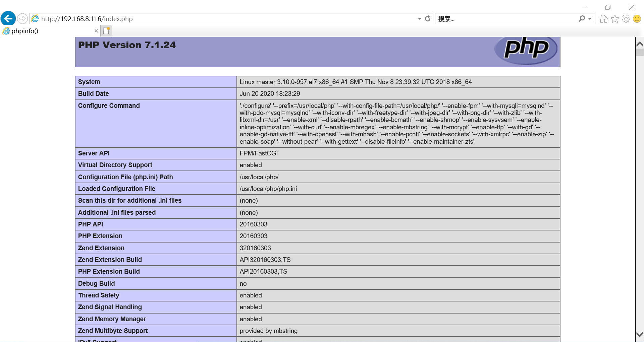Screen dimensions: 644x342
Task: Open the address bar history dropdown arrow
Action: [419, 19]
